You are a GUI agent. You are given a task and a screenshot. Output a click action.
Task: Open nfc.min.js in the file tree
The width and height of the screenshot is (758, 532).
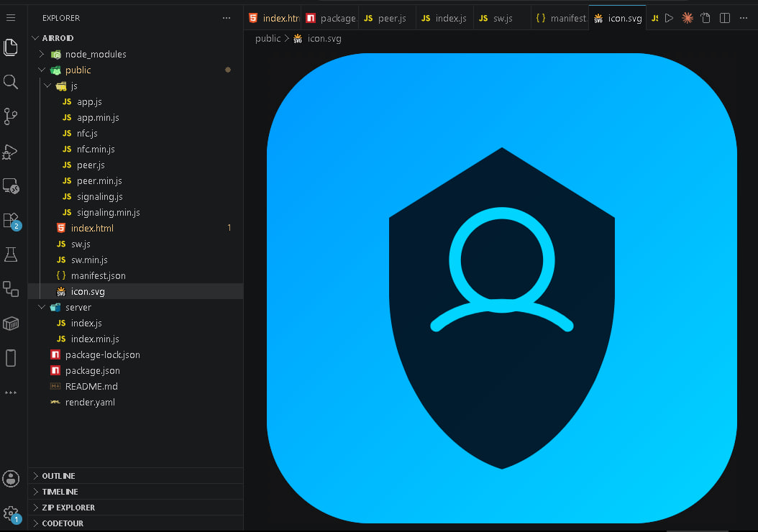(135, 150)
